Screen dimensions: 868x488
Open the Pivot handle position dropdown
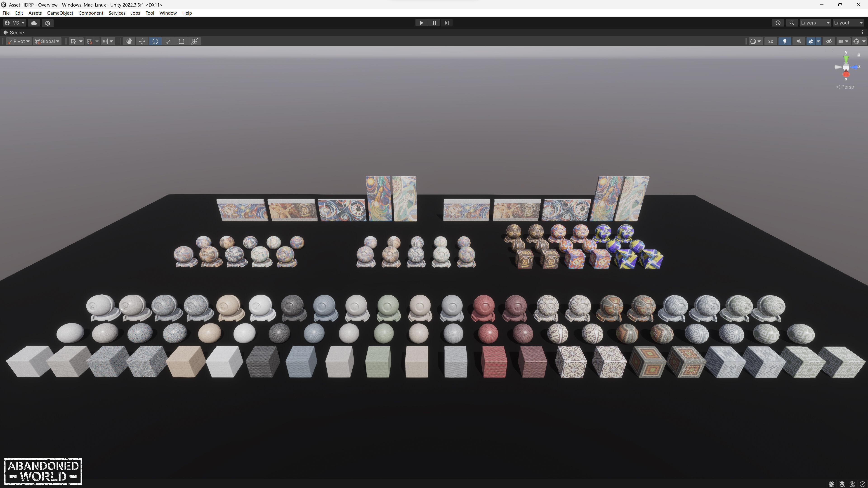pos(19,41)
